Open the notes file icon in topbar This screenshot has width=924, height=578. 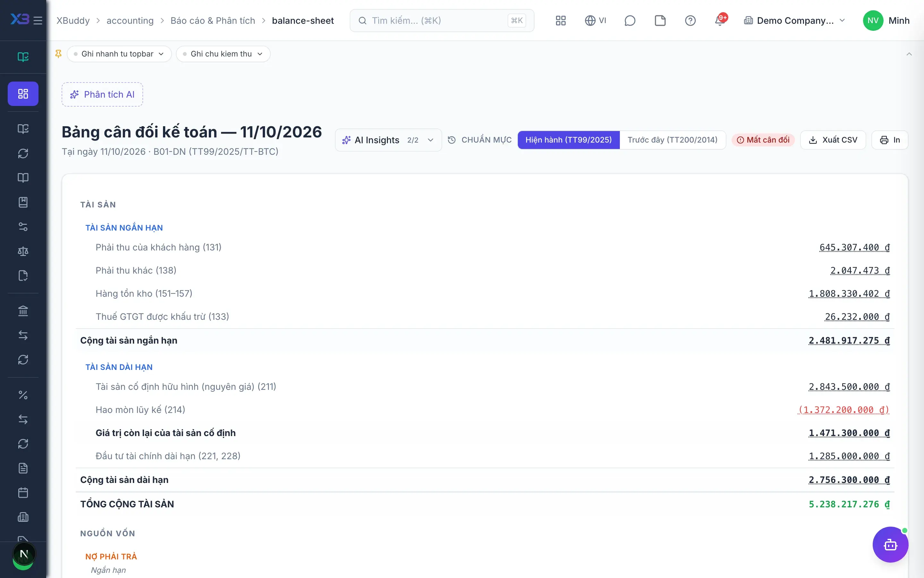coord(660,20)
